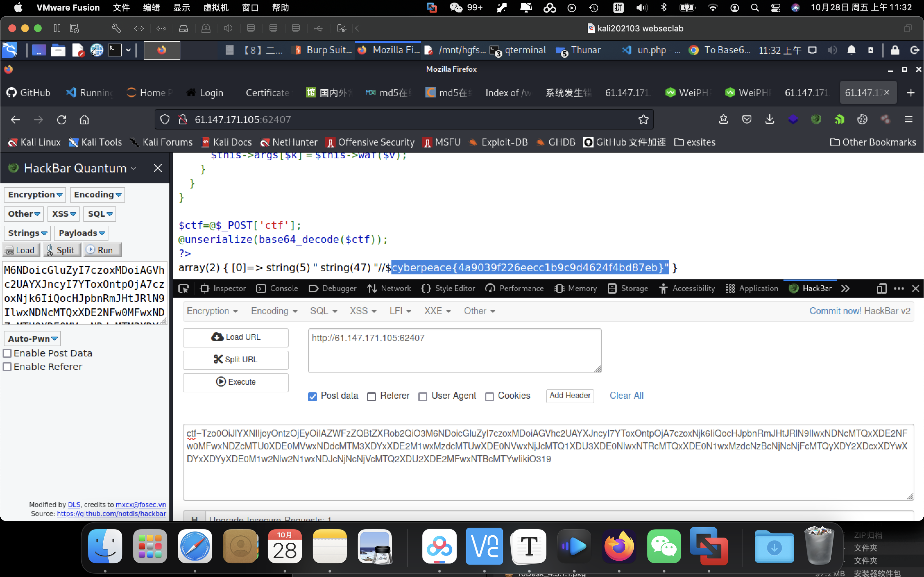The image size is (924, 577).
Task: Open the Auto-Pwn dropdown
Action: click(x=32, y=339)
